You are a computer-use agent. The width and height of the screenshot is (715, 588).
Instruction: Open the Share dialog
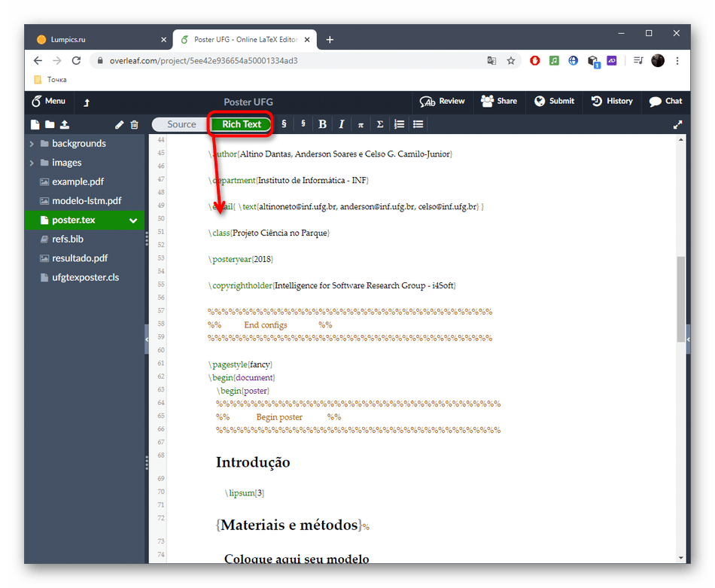click(x=499, y=101)
